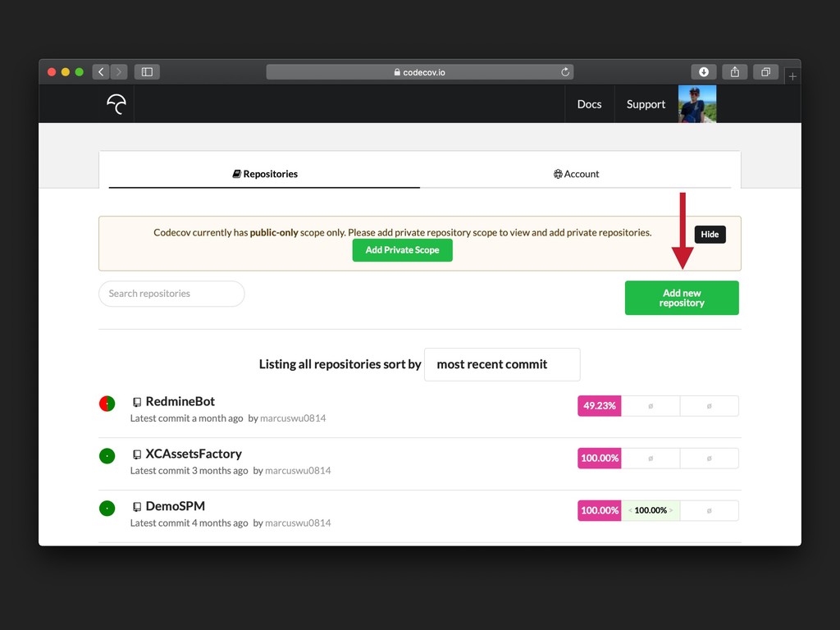Click the DemoSPM green status circle
This screenshot has height=630, width=840.
(107, 508)
